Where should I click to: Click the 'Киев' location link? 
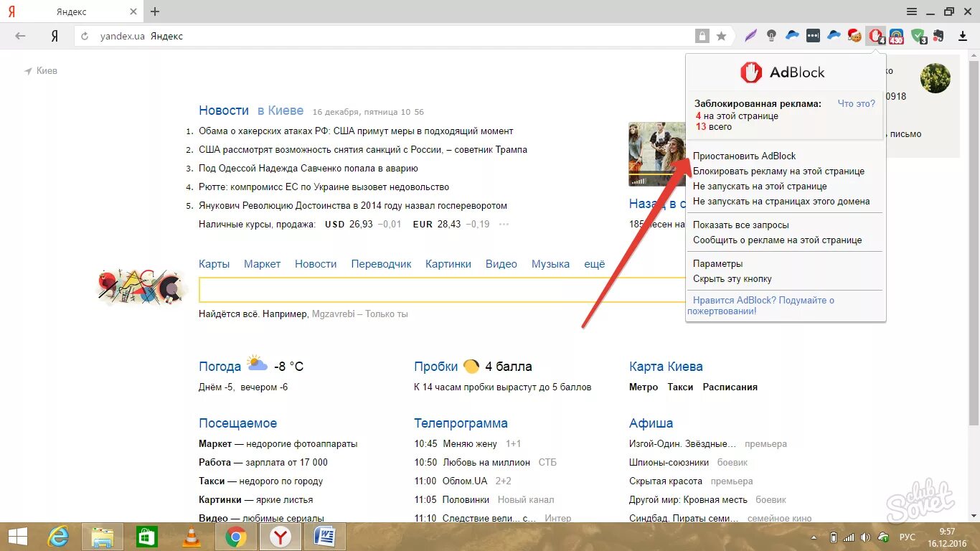(x=41, y=71)
